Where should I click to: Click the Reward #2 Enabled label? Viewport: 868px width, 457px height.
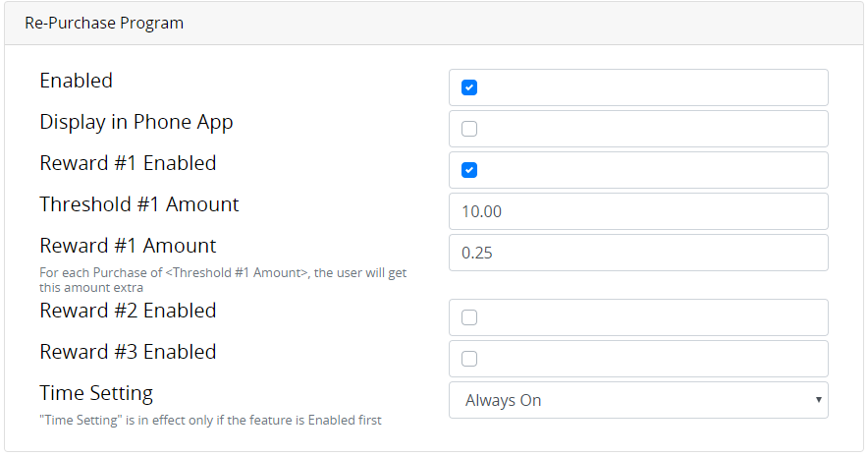point(128,311)
